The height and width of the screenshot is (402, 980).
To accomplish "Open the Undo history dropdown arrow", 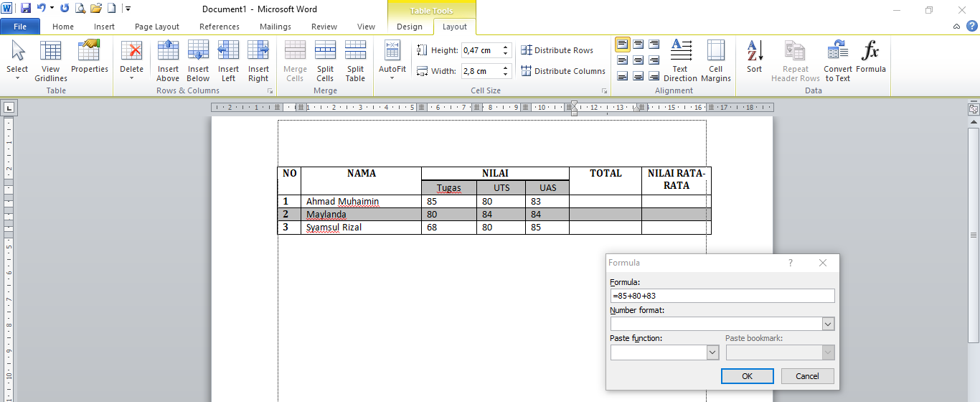I will [x=52, y=9].
